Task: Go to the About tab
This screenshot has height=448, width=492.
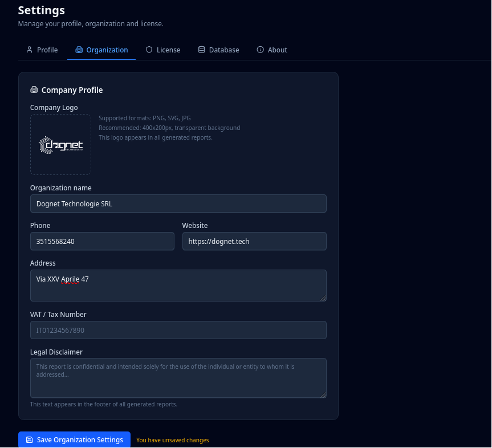Action: [x=272, y=50]
